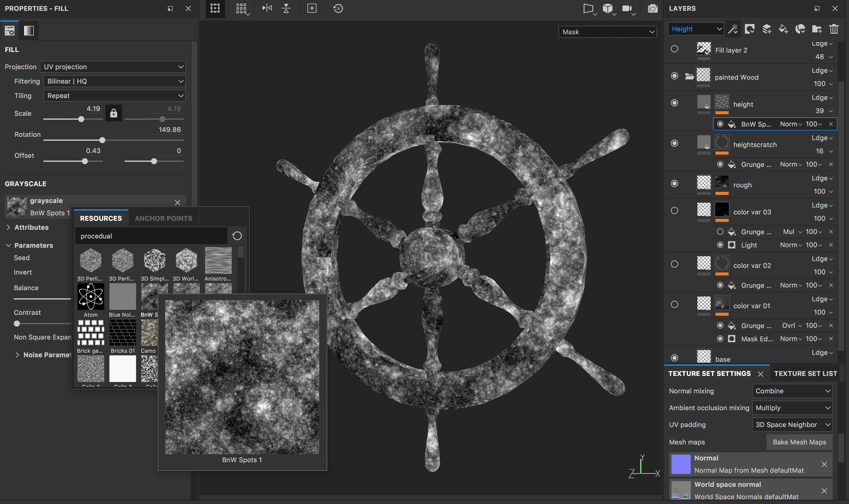Reset the Resources search with the reload button
849x504 pixels.
pos(237,236)
